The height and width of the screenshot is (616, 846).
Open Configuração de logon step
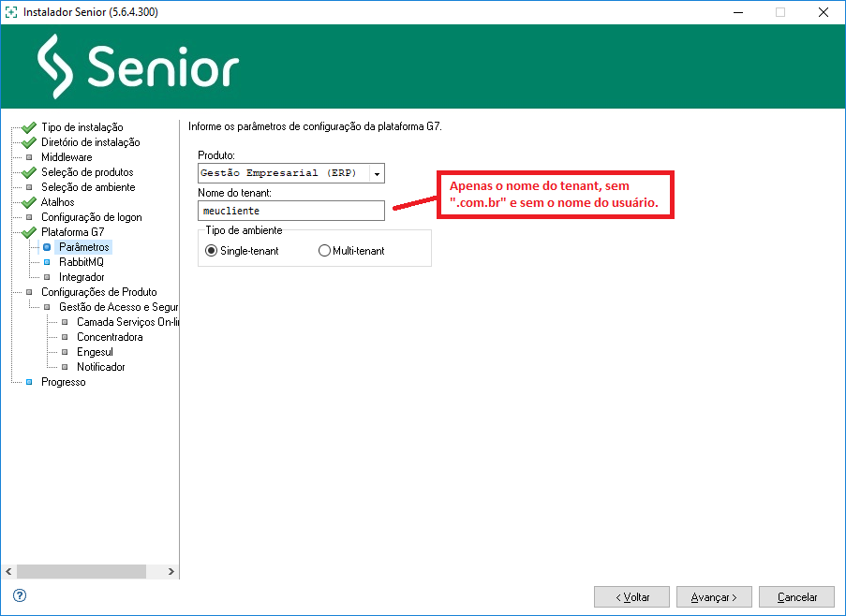coord(92,217)
